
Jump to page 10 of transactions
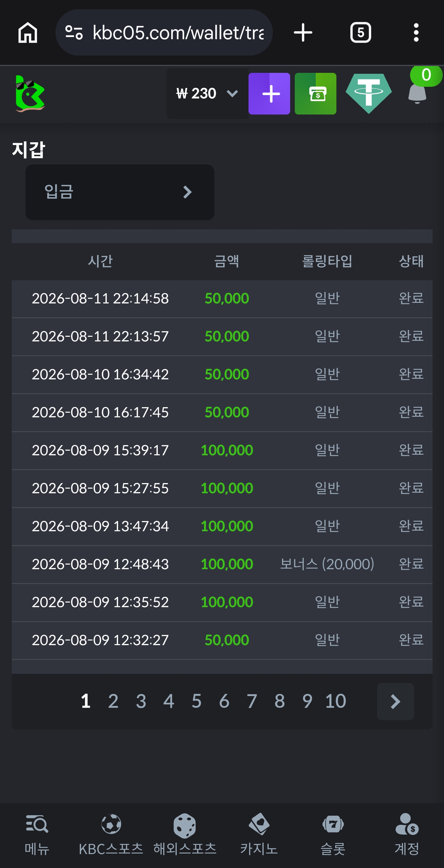click(x=335, y=702)
